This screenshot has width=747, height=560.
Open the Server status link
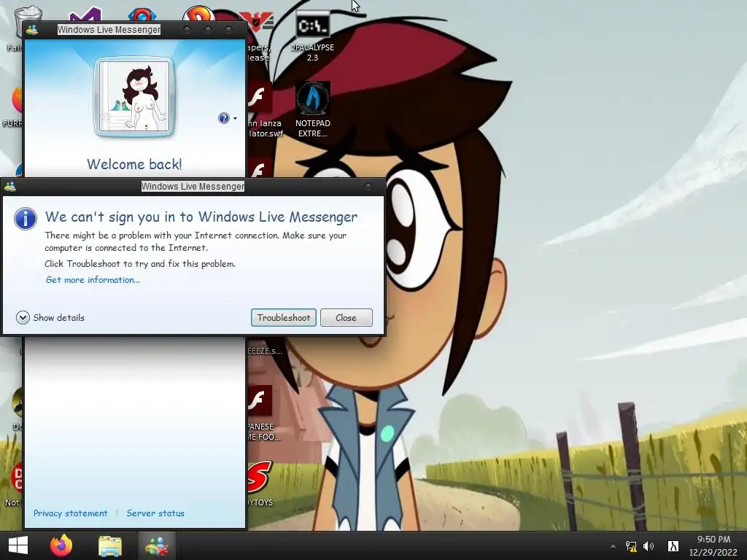coord(155,513)
